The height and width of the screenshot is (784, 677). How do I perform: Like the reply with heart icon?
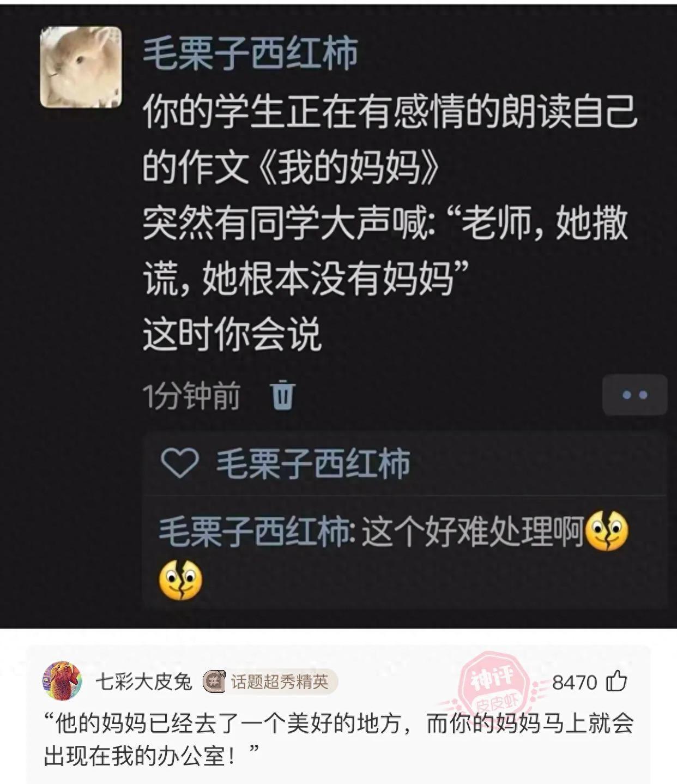179,464
